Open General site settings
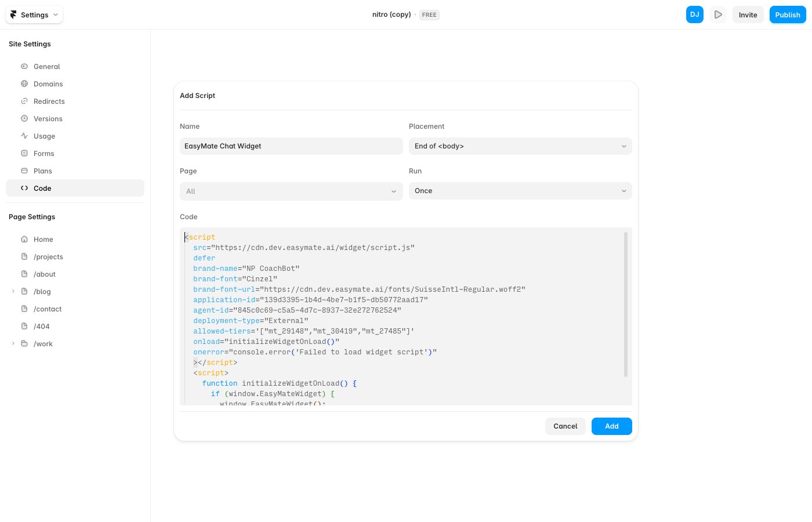 pyautogui.click(x=75, y=66)
